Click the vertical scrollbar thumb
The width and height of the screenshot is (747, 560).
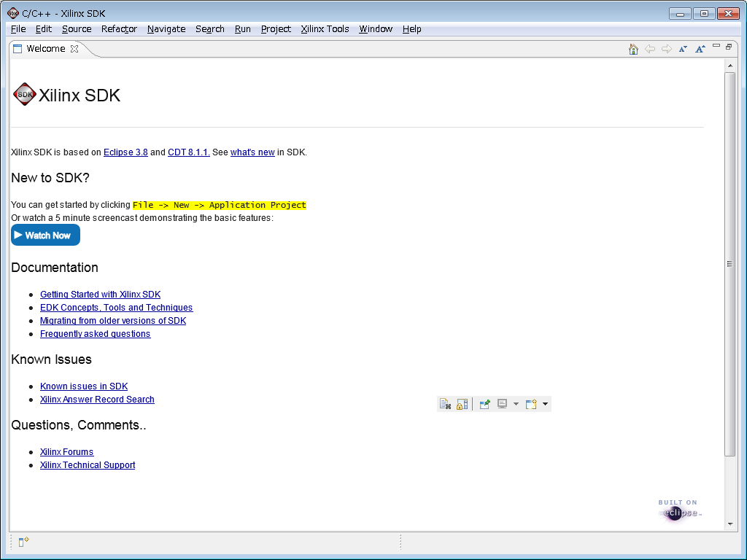[729, 264]
